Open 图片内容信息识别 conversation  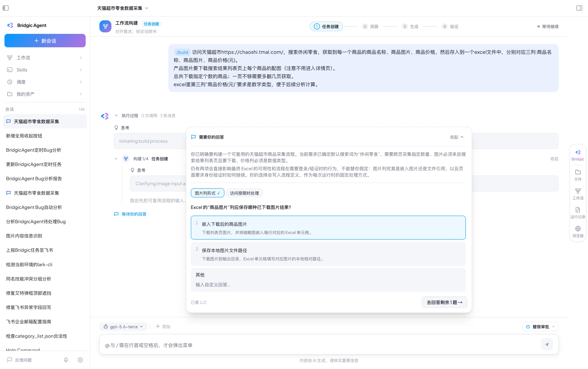[45, 236]
